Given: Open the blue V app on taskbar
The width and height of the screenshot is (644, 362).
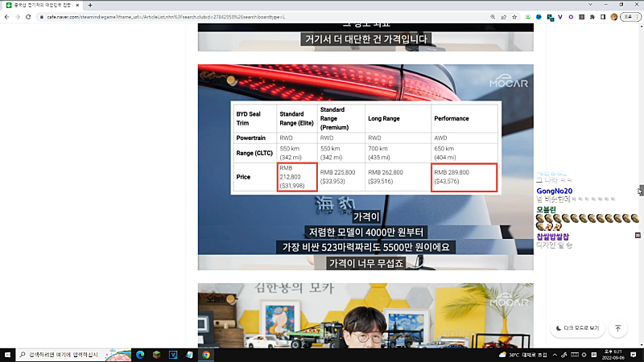Looking at the screenshot, I should click(x=173, y=355).
